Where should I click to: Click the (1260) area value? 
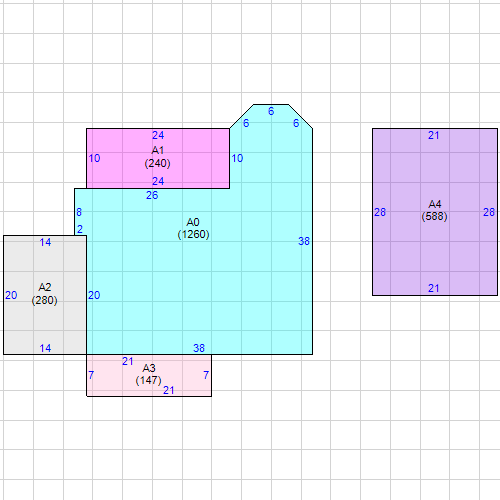coord(193,234)
